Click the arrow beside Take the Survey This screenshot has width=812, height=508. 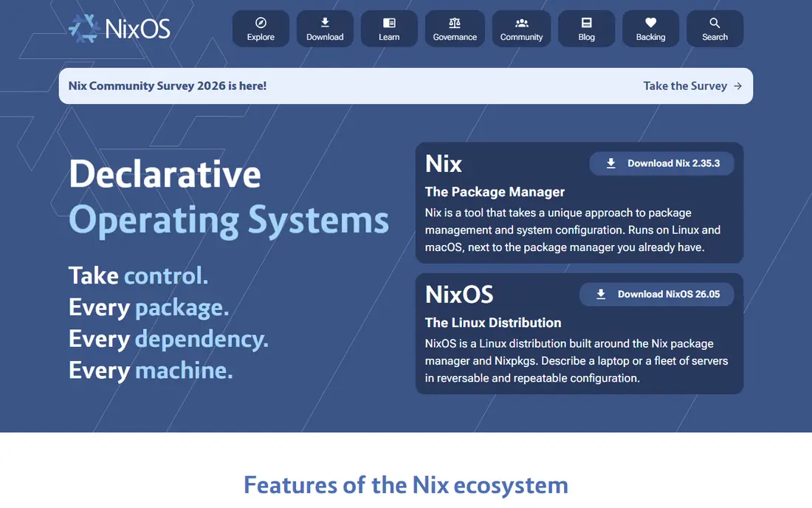(x=738, y=86)
